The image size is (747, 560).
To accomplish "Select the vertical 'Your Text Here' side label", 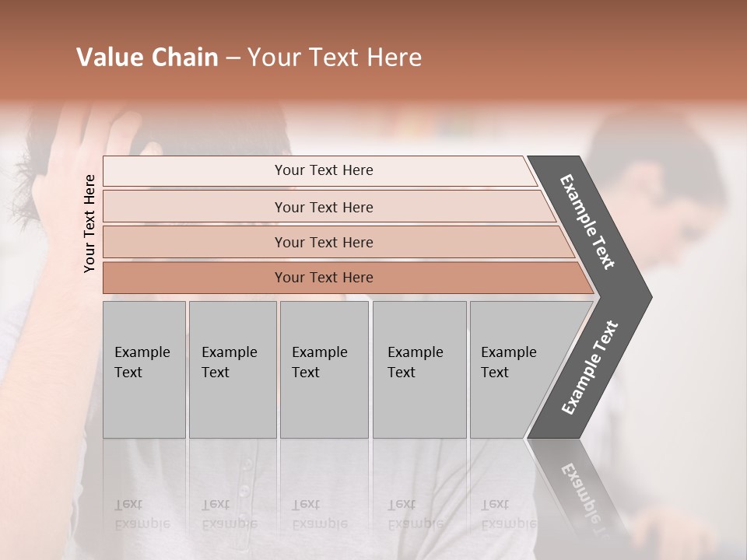I will point(89,223).
